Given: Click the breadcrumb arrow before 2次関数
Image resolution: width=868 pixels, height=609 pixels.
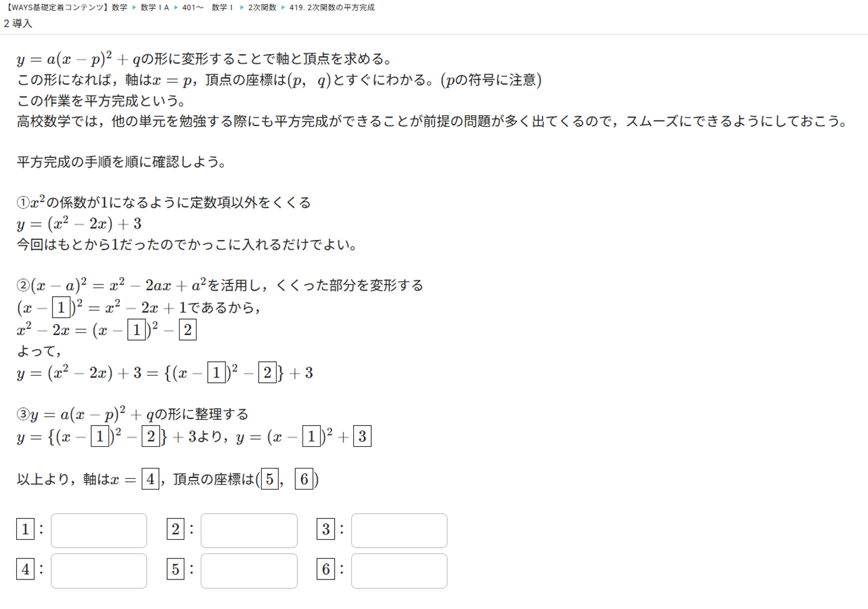Looking at the screenshot, I should (x=242, y=8).
